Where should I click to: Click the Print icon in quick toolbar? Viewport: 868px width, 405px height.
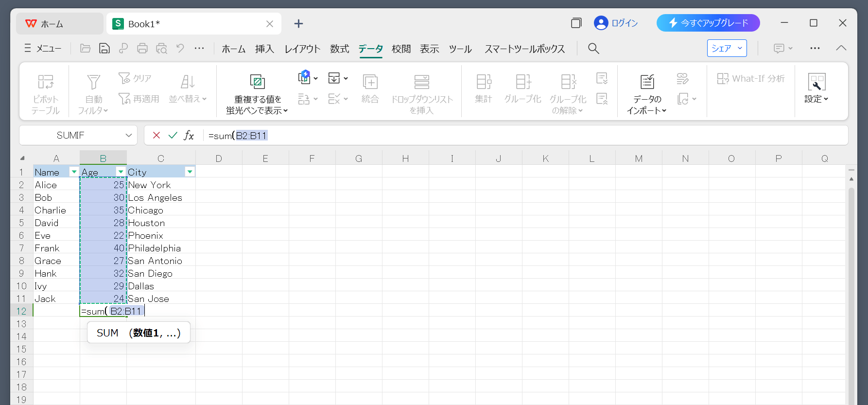pyautogui.click(x=142, y=48)
